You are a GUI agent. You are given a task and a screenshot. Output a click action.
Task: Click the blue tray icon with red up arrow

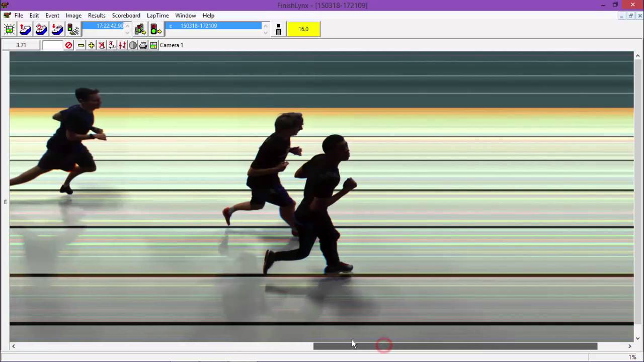coord(25,30)
